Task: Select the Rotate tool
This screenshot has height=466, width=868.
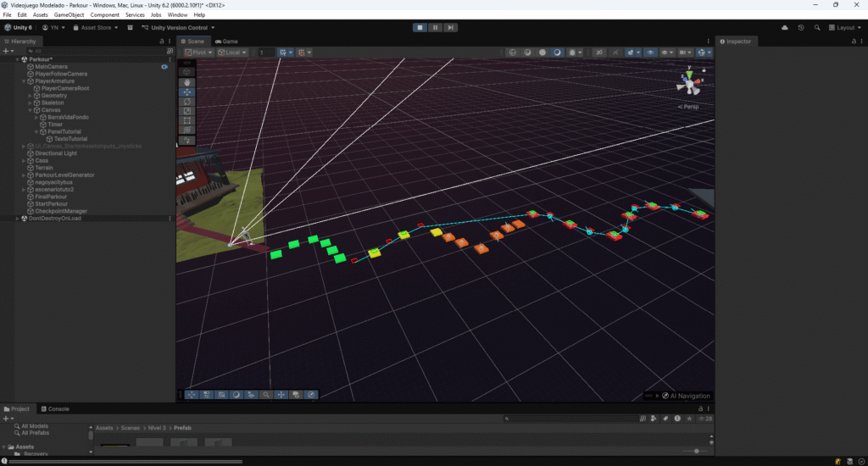Action: [187, 102]
